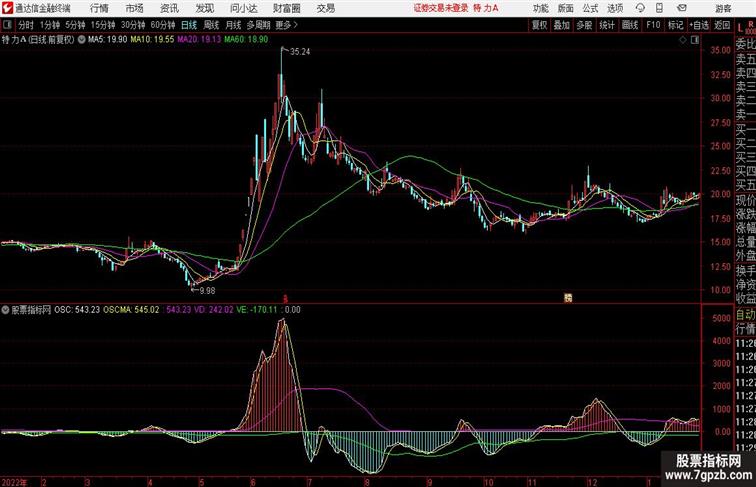Click the 9.98 low price label

(x=207, y=291)
